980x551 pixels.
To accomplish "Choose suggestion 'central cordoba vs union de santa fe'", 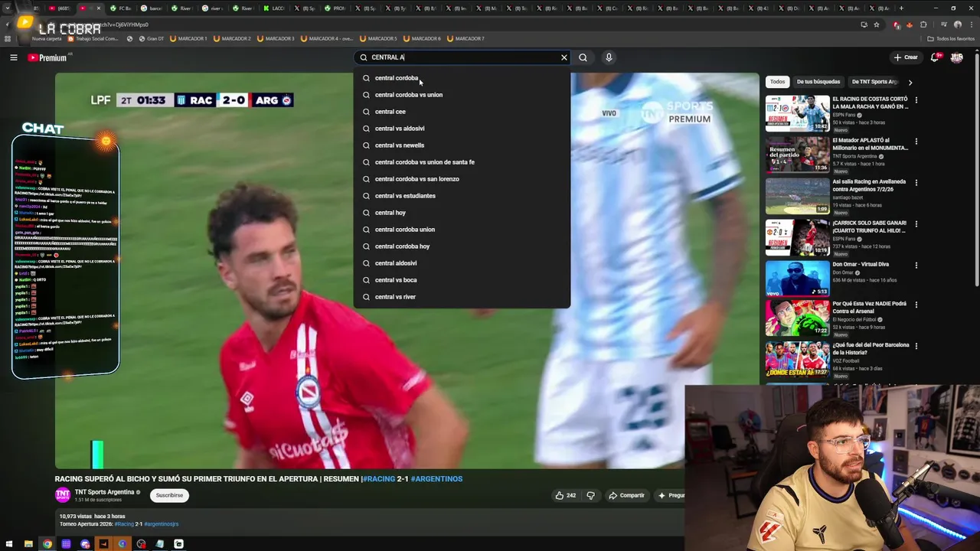I will pyautogui.click(x=462, y=162).
